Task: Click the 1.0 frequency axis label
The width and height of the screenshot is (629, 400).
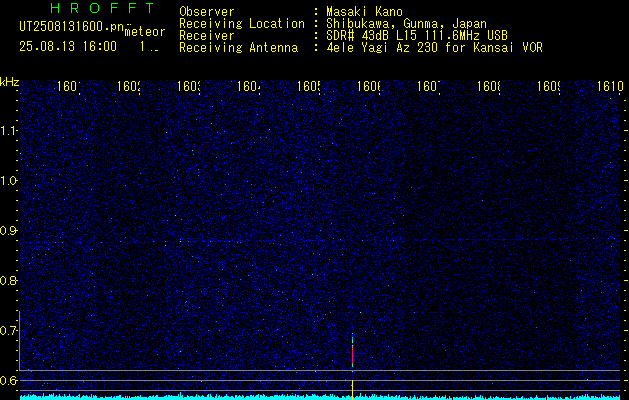Action: click(9, 181)
